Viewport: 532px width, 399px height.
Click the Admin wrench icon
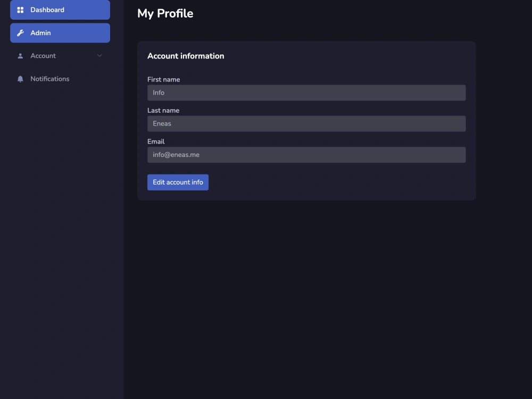[x=20, y=33]
